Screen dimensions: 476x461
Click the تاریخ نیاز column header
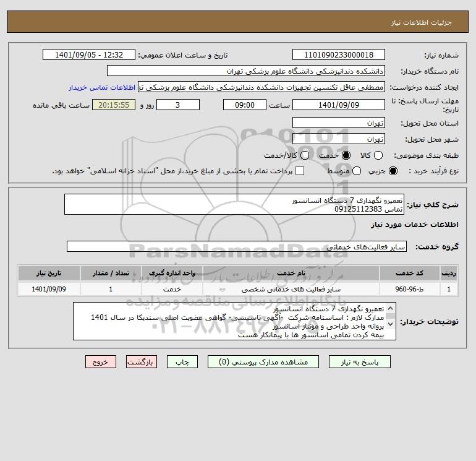coord(49,273)
